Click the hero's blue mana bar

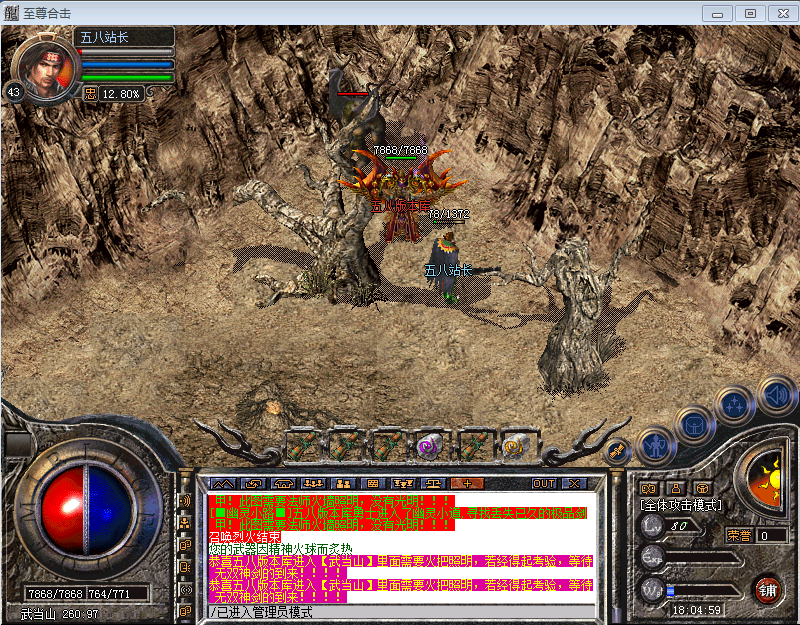127,65
